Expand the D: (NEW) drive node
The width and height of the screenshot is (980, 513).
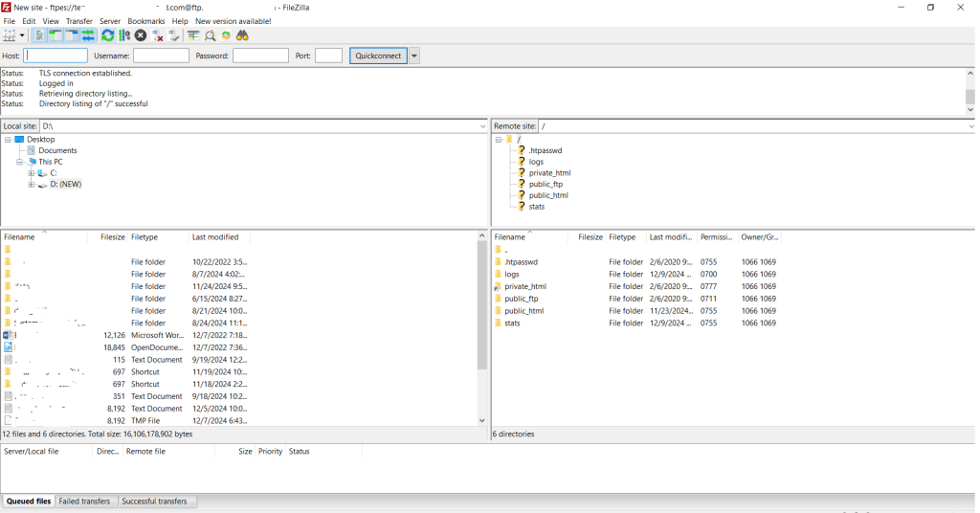32,185
